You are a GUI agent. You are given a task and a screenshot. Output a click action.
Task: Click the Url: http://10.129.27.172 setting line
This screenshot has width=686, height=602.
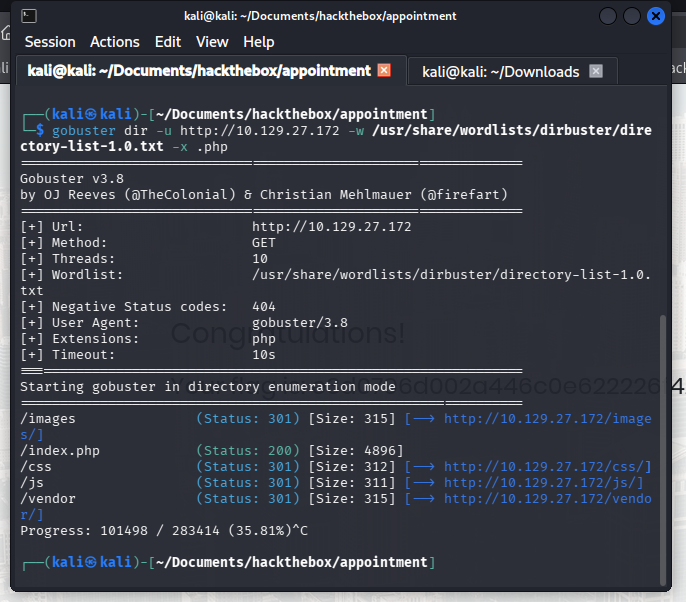216,227
